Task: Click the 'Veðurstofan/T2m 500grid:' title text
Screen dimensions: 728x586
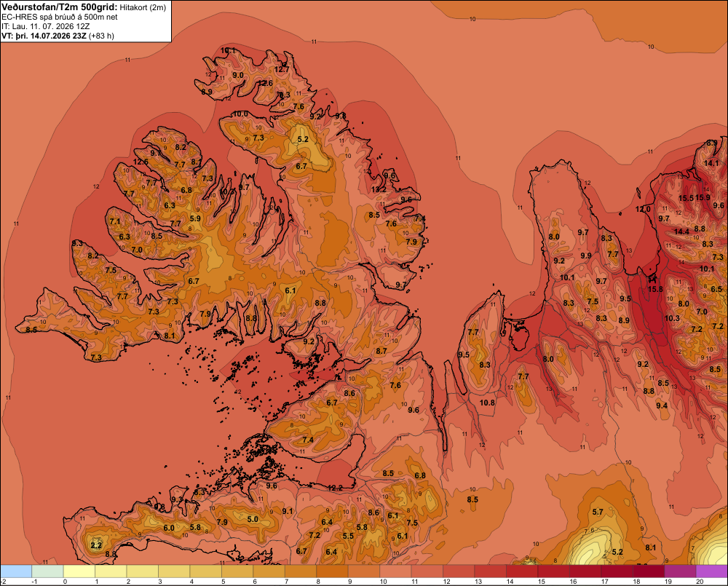Action: tap(60, 7)
